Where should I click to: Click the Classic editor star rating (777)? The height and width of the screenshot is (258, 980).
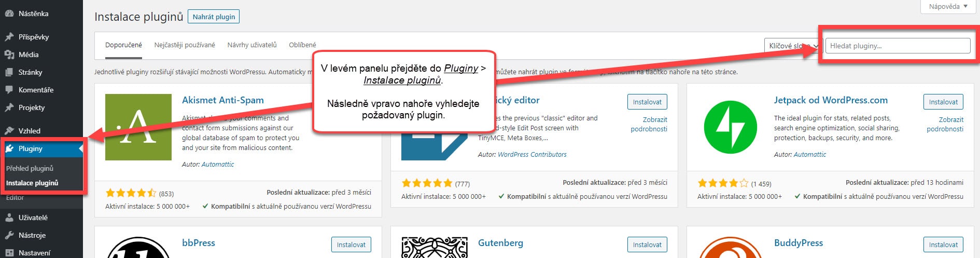427,183
